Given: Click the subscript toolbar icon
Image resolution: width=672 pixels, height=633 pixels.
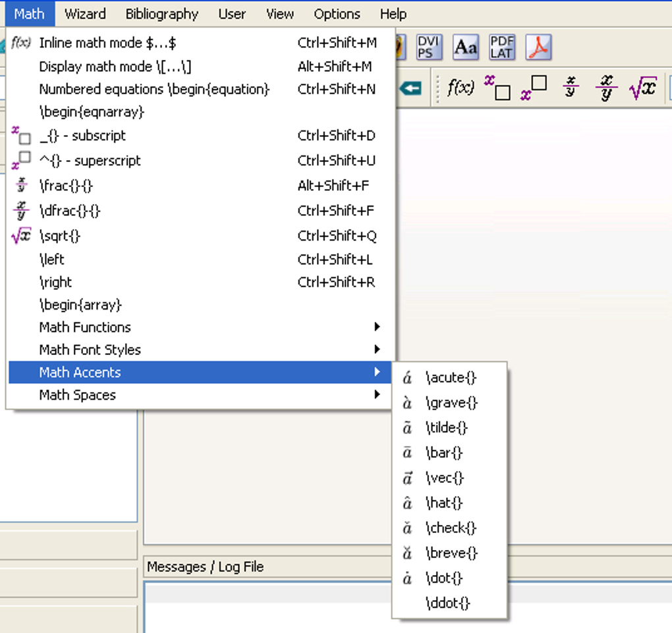Looking at the screenshot, I should [497, 88].
